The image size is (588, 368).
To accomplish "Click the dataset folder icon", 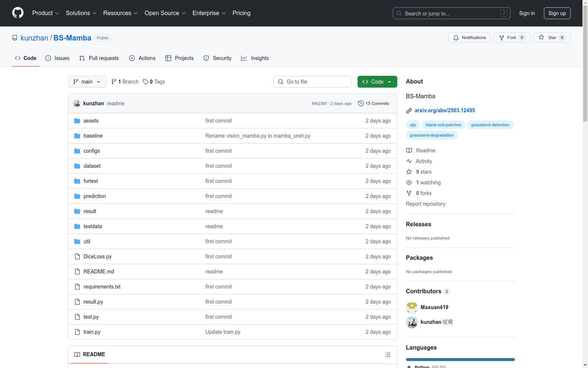I will 77,166.
